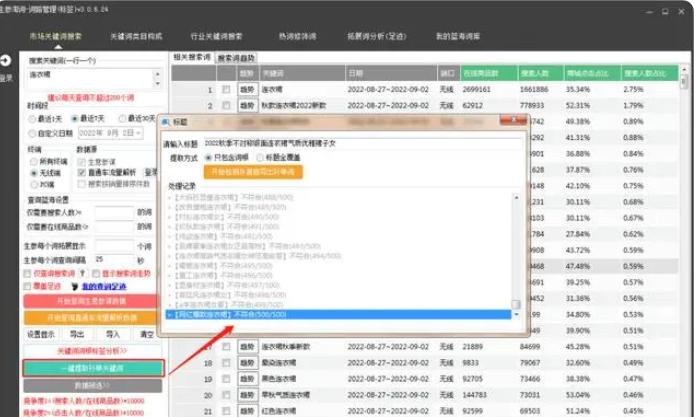Go to the 拓展词分析(足迹) tab

377,36
